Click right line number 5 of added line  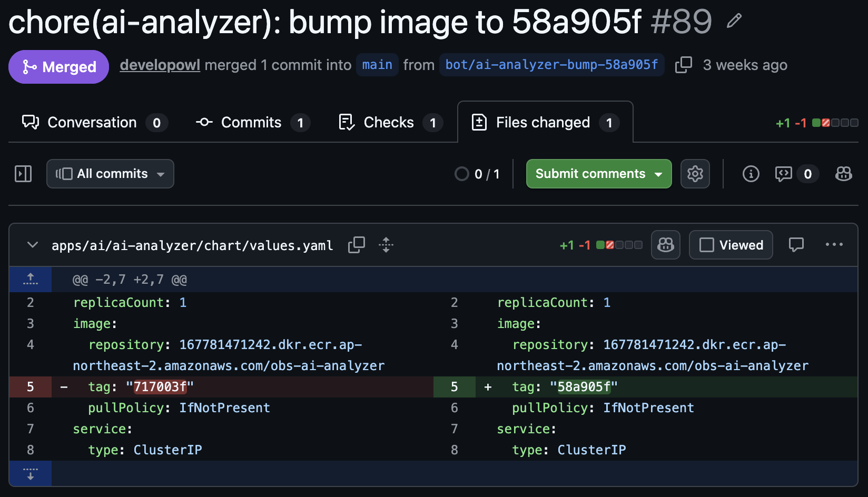(454, 387)
